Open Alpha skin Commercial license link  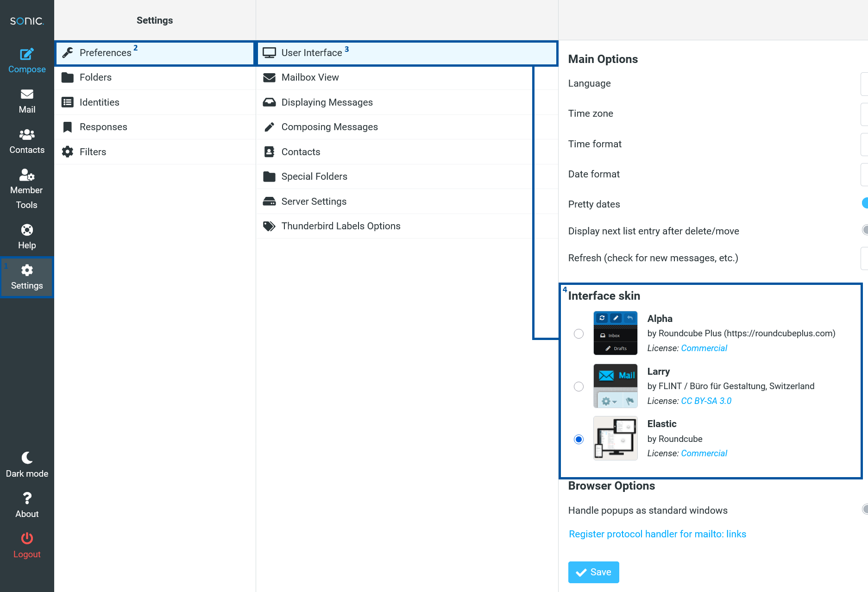(704, 348)
